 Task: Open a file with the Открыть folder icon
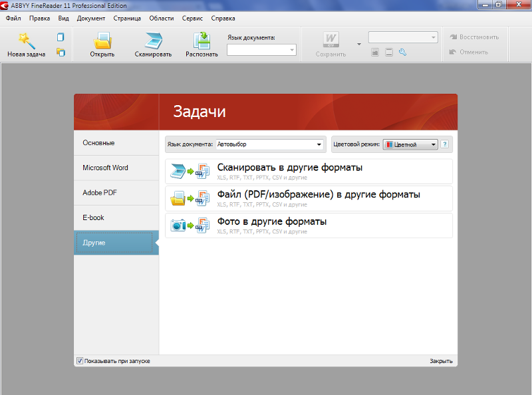click(102, 41)
